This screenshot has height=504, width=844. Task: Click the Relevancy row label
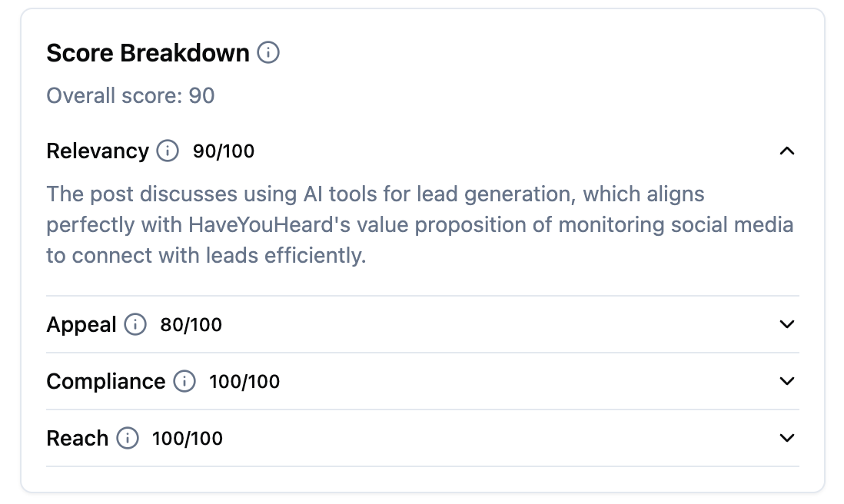[x=98, y=151]
